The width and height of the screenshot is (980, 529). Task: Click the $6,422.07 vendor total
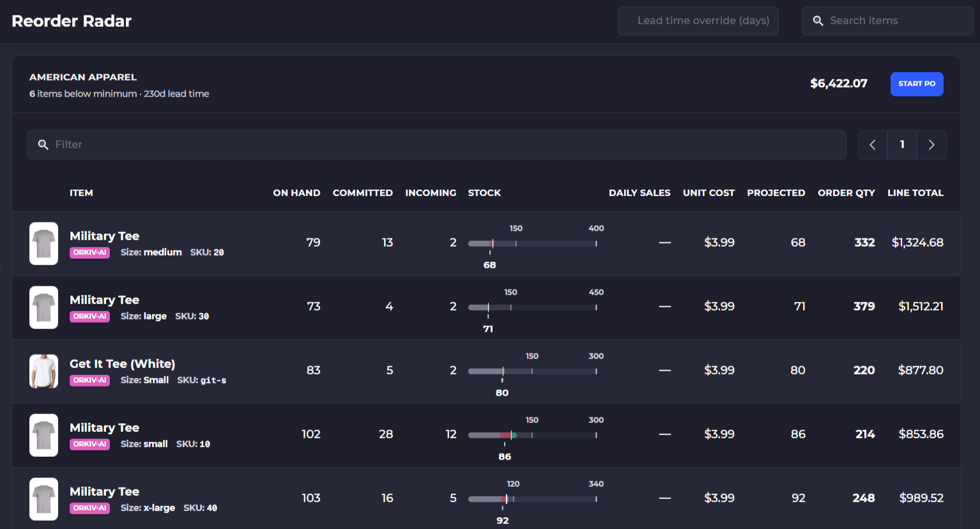click(x=839, y=84)
